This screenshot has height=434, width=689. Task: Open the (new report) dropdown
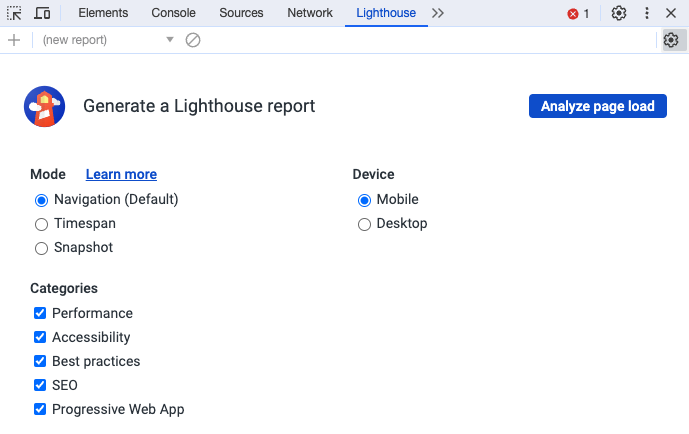[106, 40]
